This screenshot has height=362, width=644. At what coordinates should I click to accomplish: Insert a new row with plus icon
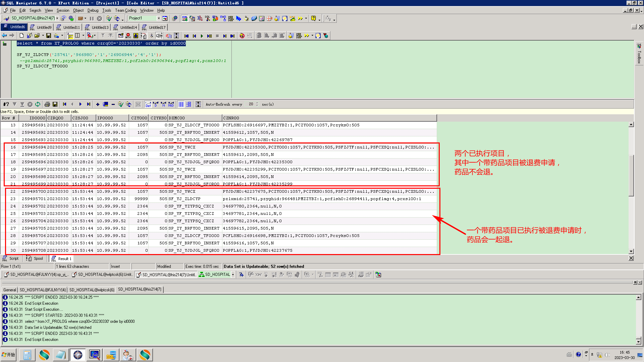(98, 104)
